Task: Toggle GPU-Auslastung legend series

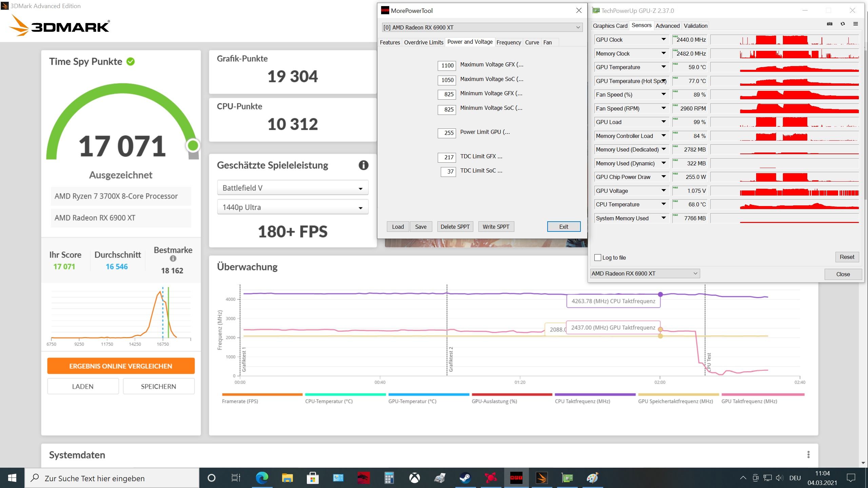Action: 512,399
